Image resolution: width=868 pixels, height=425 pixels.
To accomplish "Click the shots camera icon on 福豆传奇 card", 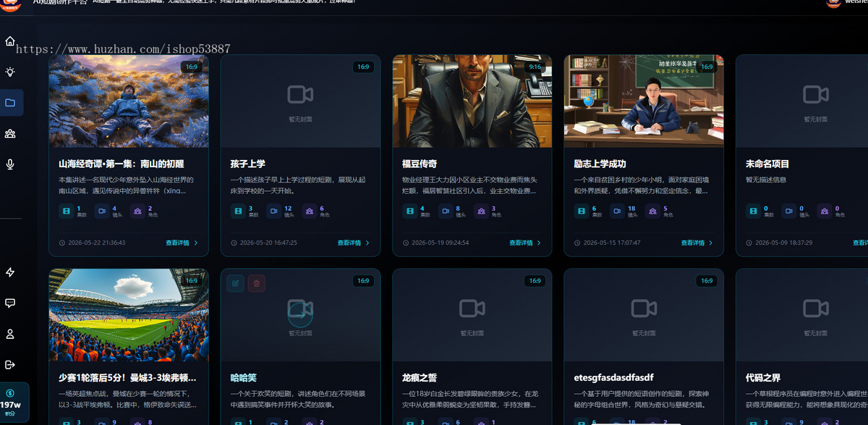I will [446, 211].
